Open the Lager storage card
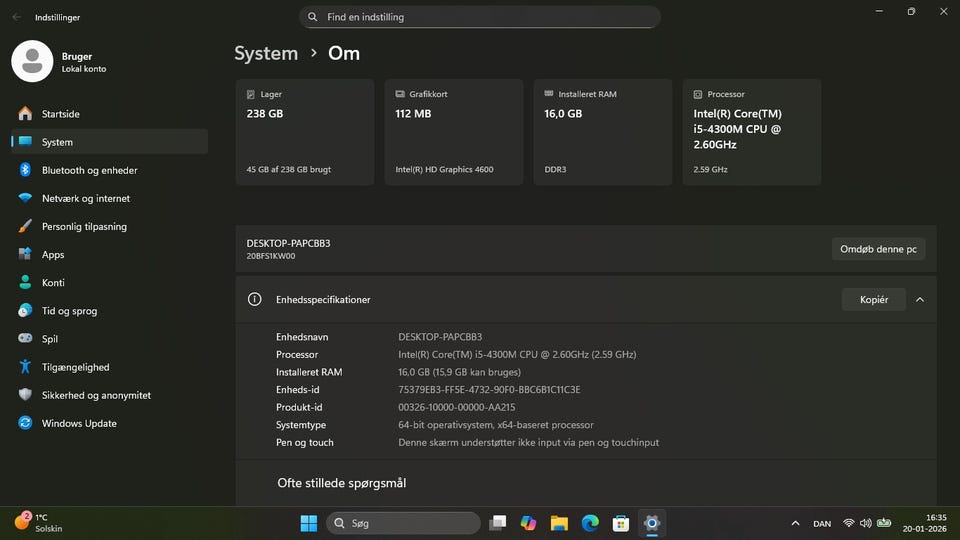 click(304, 132)
